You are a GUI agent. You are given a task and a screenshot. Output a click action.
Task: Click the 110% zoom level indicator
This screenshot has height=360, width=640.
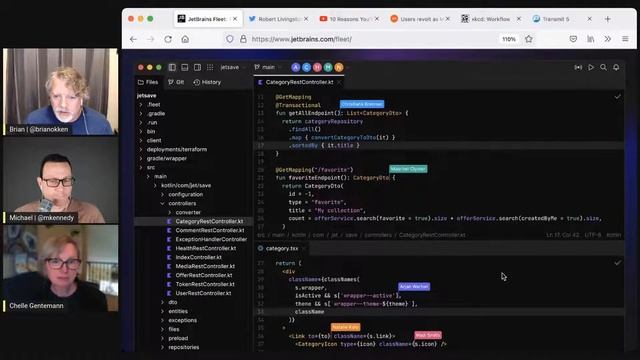coord(509,39)
